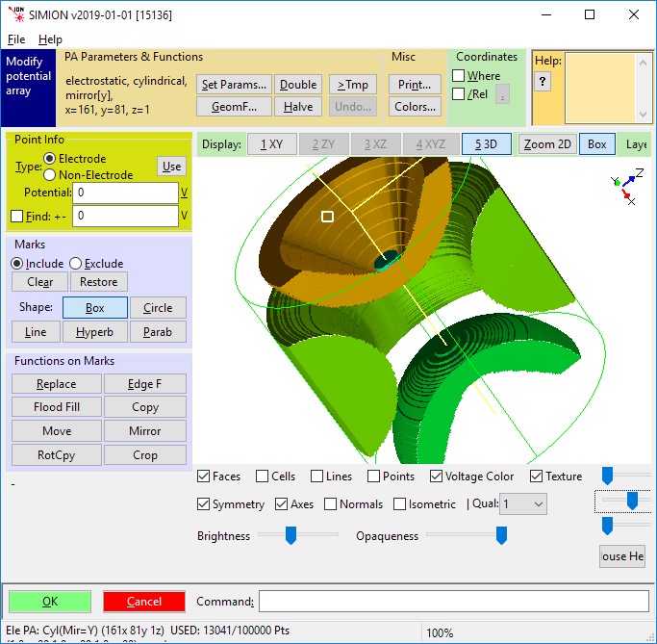Screen dimensions: 657x644
Task: Click the Double button
Action: click(x=298, y=85)
